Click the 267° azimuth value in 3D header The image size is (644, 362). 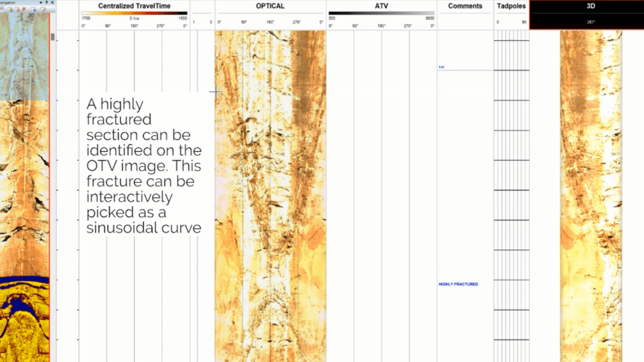tap(591, 22)
